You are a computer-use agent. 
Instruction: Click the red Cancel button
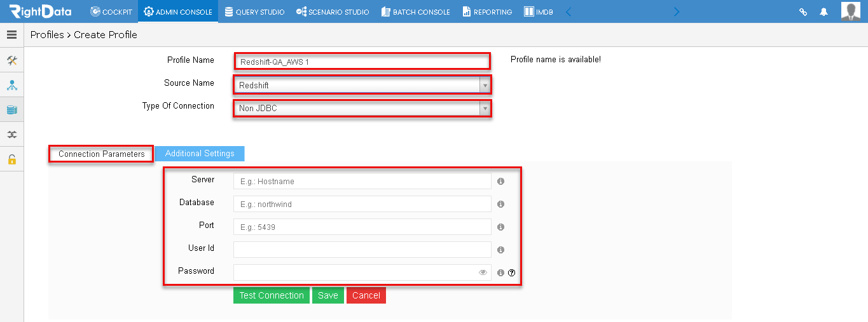click(366, 295)
